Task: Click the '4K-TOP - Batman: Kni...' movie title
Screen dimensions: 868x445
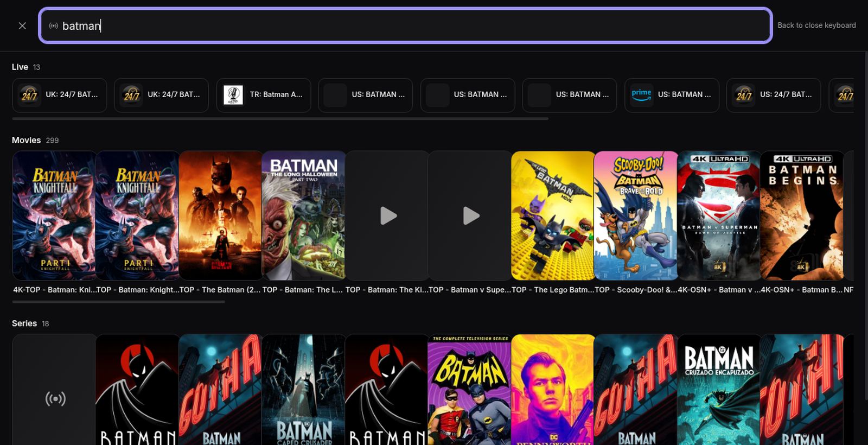Action: [x=54, y=290]
